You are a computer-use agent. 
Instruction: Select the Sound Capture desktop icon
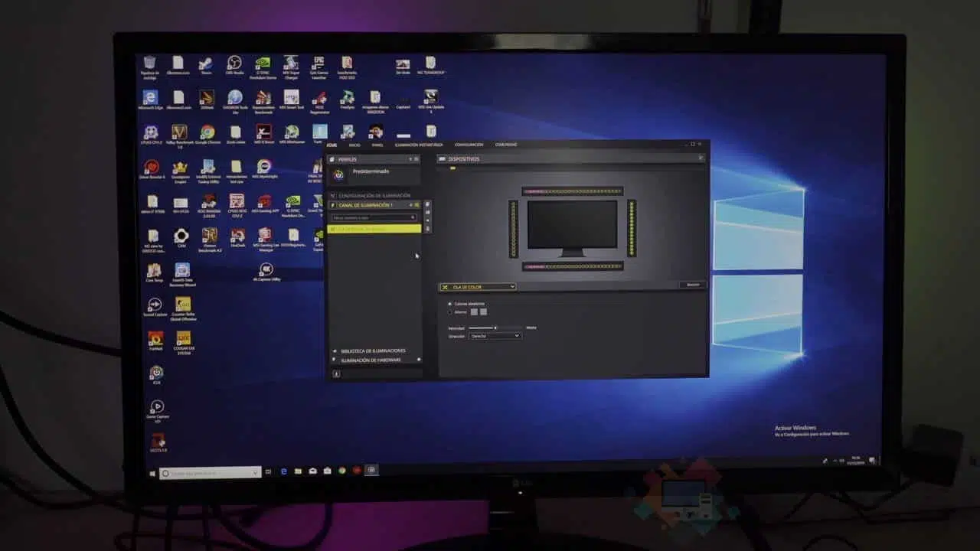point(155,307)
